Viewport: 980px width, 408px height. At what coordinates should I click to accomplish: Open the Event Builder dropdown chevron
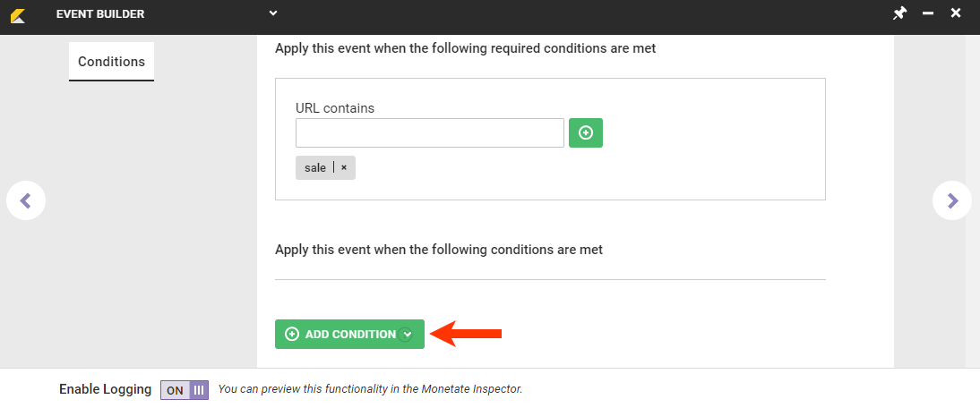click(273, 13)
